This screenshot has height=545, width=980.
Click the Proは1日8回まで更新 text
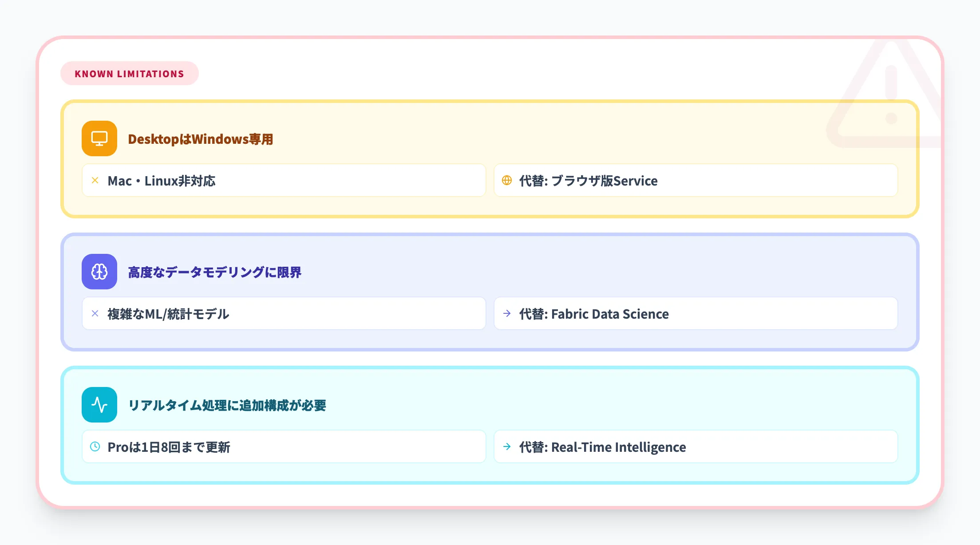click(x=169, y=447)
